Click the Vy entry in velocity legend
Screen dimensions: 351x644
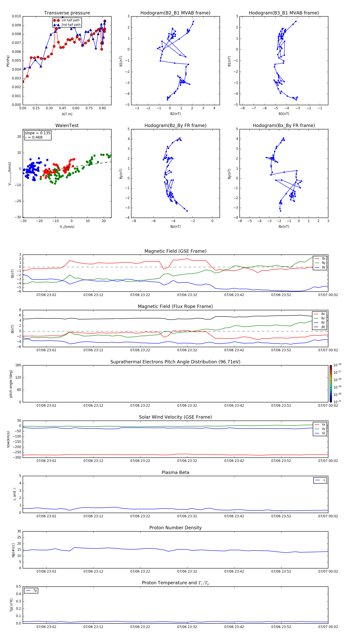(x=320, y=429)
